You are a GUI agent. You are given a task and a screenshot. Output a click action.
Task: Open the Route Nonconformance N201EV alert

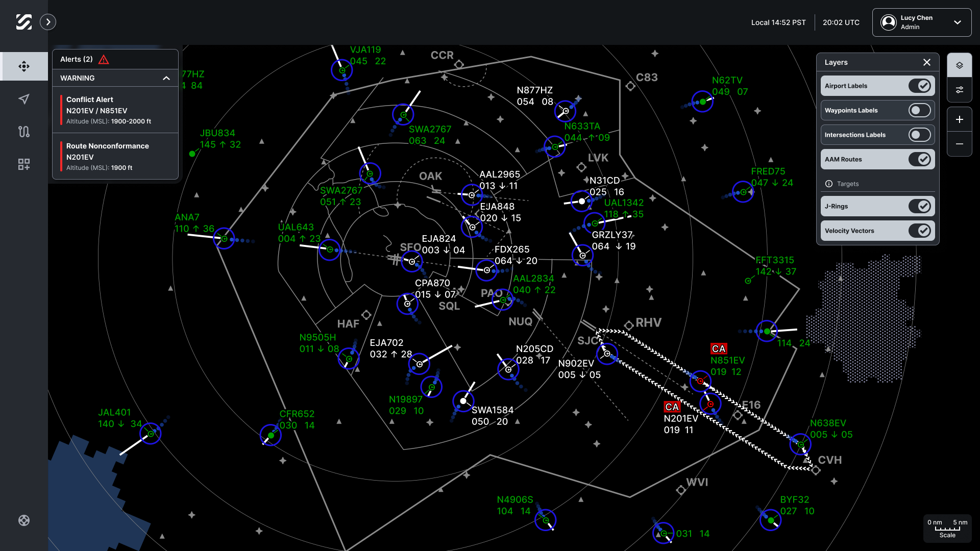point(115,157)
